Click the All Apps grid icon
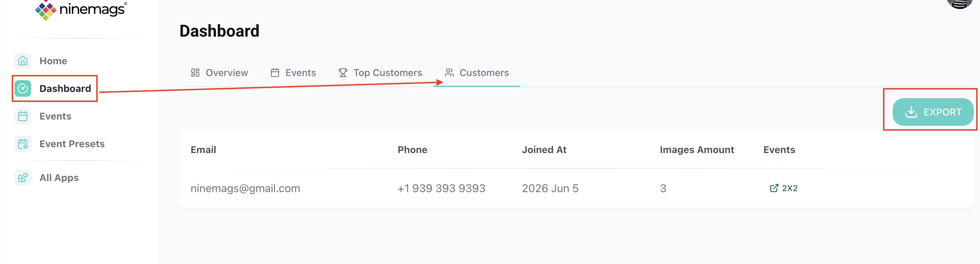Screen dimensions: 980x264 point(23,178)
